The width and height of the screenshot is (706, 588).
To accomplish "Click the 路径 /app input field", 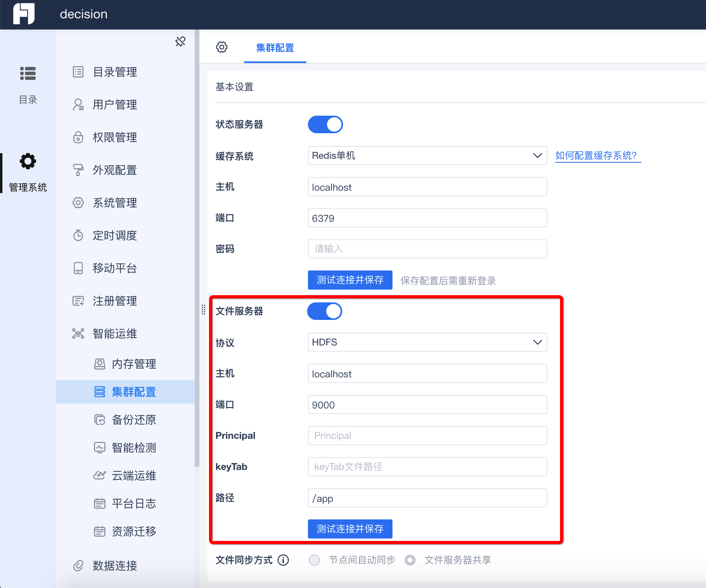I will click(x=427, y=498).
